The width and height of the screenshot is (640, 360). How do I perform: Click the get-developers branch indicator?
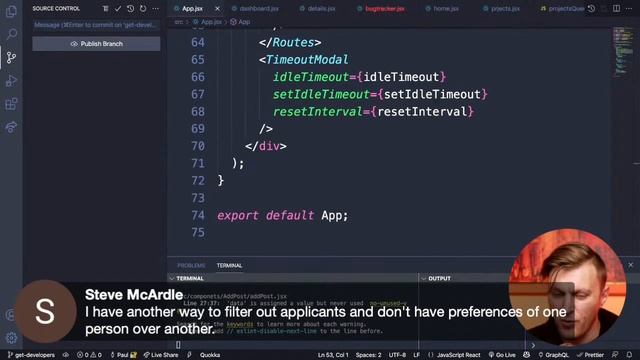click(31, 355)
